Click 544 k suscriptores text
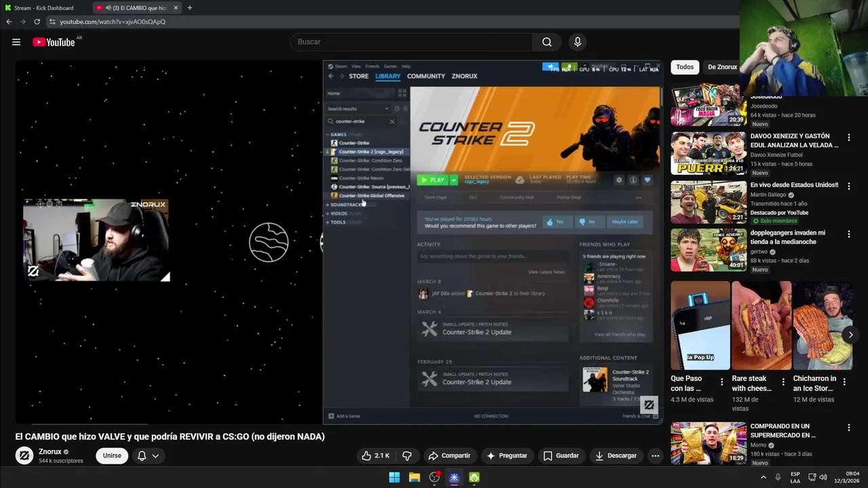The height and width of the screenshot is (488, 868). pos(61,461)
